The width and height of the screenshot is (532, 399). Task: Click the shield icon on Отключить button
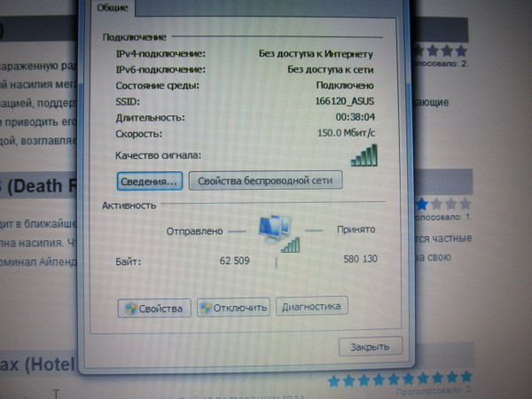206,309
